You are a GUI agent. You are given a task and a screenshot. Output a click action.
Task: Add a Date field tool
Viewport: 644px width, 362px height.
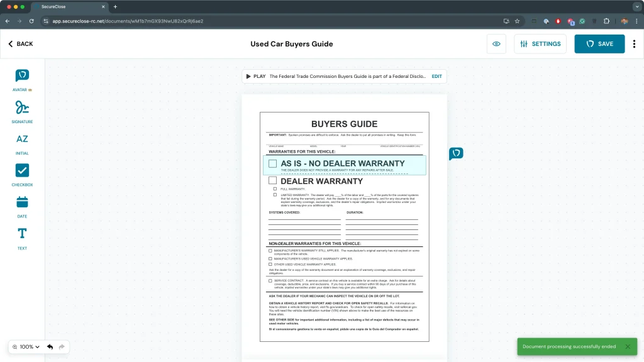point(22,202)
